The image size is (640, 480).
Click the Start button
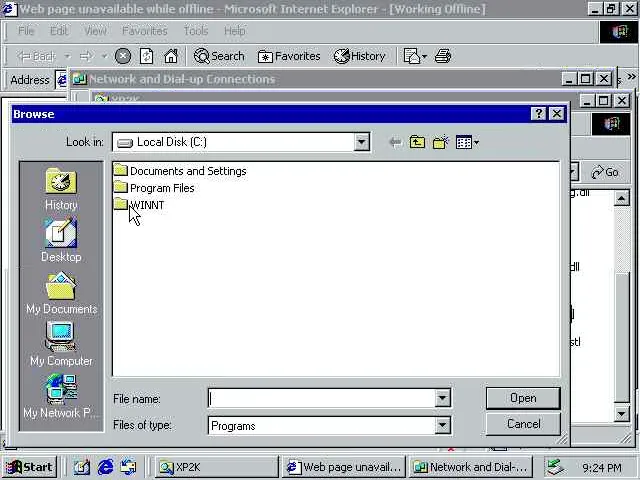[29, 467]
